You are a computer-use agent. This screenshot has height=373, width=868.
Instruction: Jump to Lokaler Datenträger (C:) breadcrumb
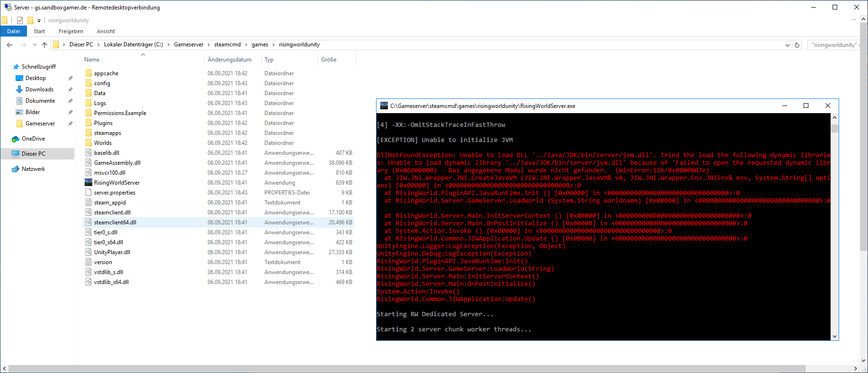pos(133,44)
